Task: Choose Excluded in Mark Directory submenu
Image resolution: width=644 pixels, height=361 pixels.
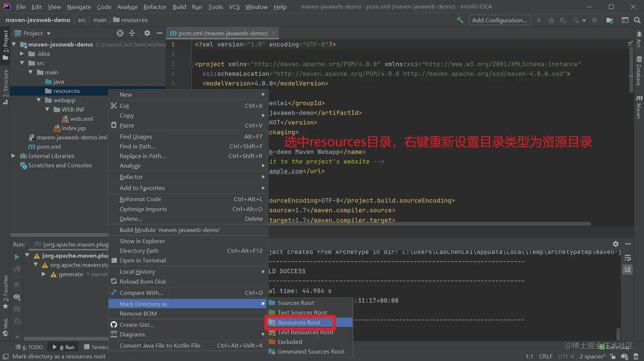Action: coord(310,342)
